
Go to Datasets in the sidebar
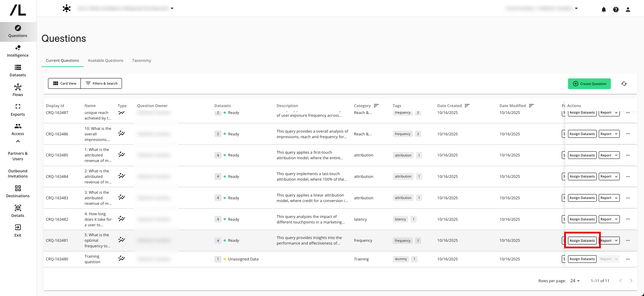[18, 71]
